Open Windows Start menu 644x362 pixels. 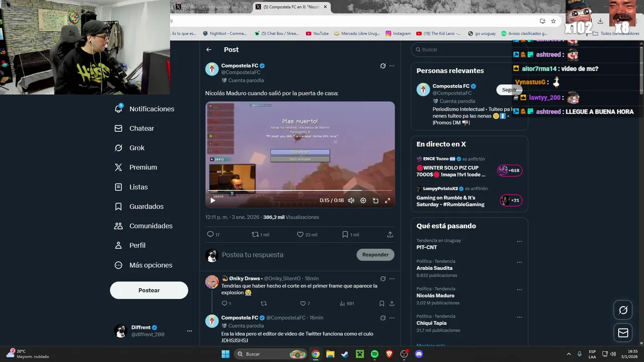coord(225,354)
